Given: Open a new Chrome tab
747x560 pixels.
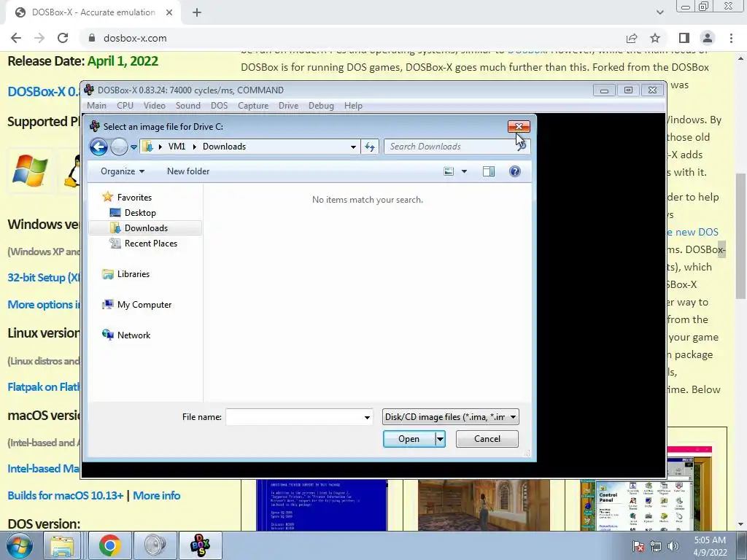Looking at the screenshot, I should (197, 13).
